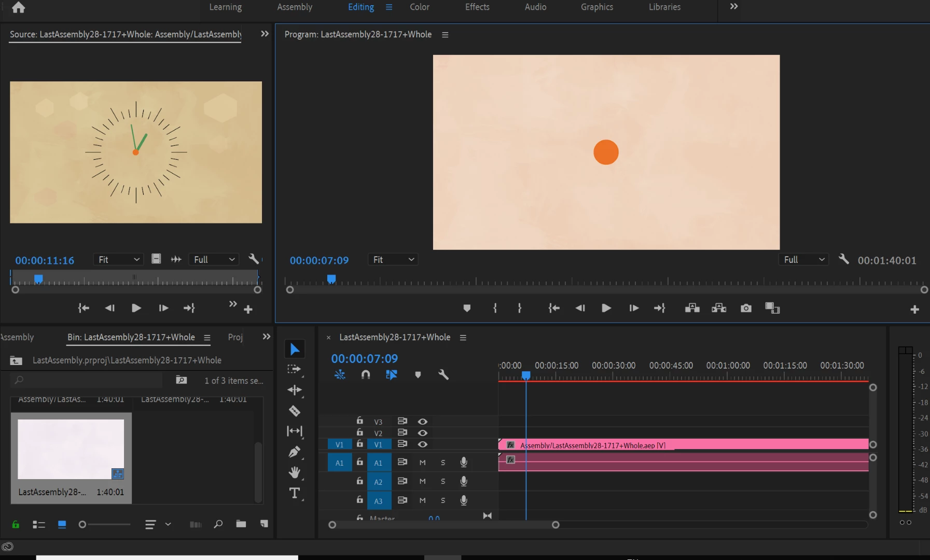Open the Audio workspace tab
This screenshot has width=930, height=560.
click(535, 7)
